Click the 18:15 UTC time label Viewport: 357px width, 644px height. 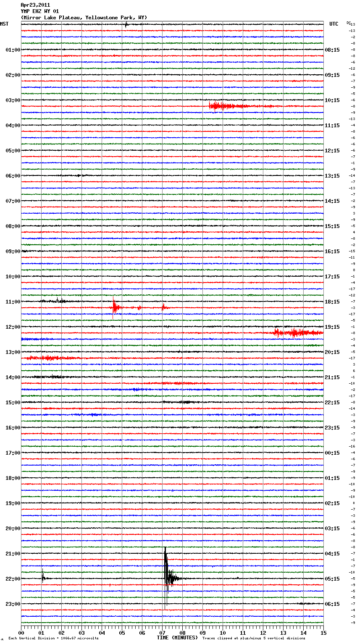click(x=332, y=302)
